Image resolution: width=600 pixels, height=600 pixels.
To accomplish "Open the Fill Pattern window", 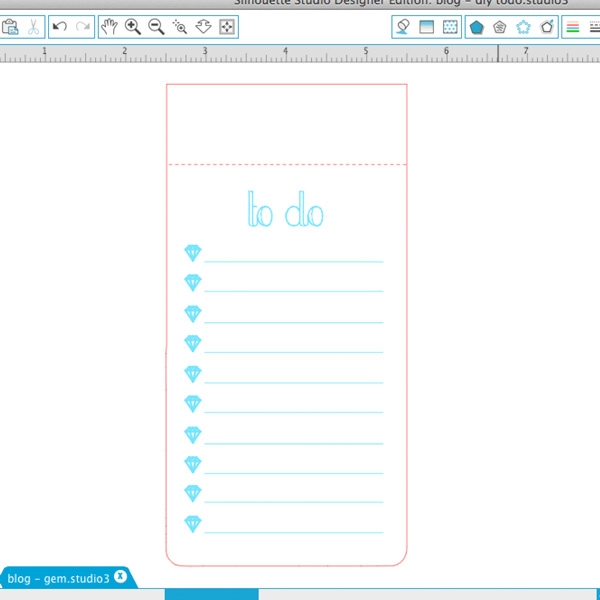I will click(450, 27).
